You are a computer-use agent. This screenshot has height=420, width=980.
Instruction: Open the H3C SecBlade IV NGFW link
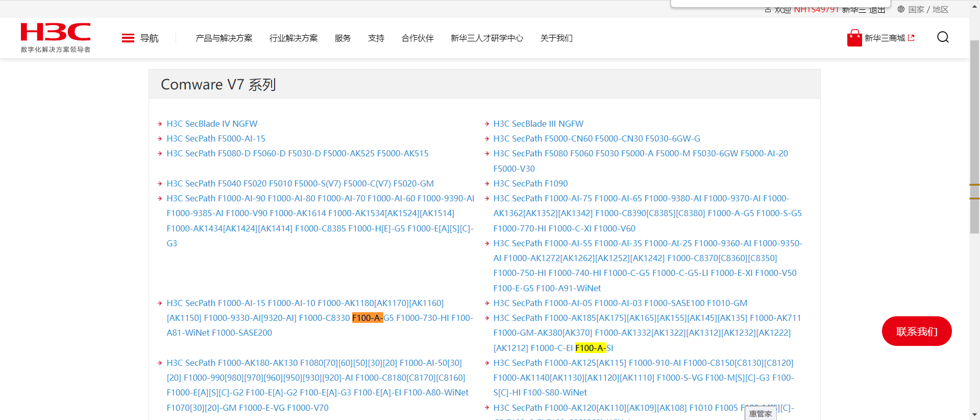point(212,124)
